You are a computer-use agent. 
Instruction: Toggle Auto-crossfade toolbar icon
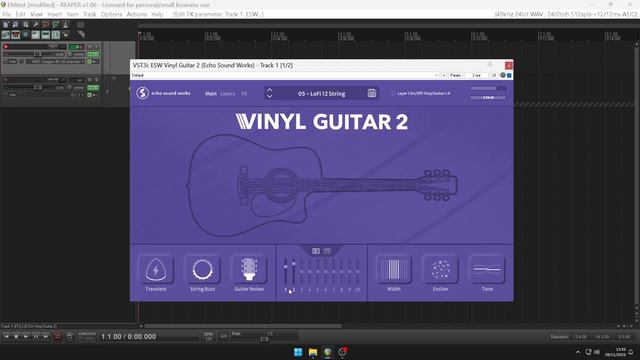pos(6,35)
